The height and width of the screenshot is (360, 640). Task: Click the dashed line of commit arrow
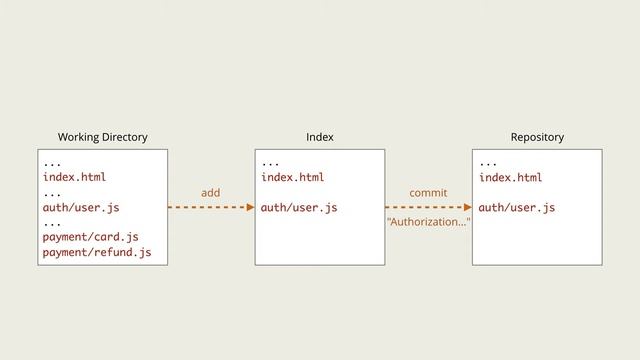424,207
